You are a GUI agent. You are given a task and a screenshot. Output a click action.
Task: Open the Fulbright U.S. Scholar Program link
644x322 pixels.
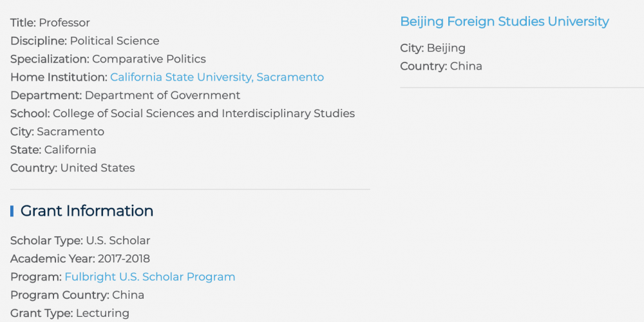coord(149,277)
